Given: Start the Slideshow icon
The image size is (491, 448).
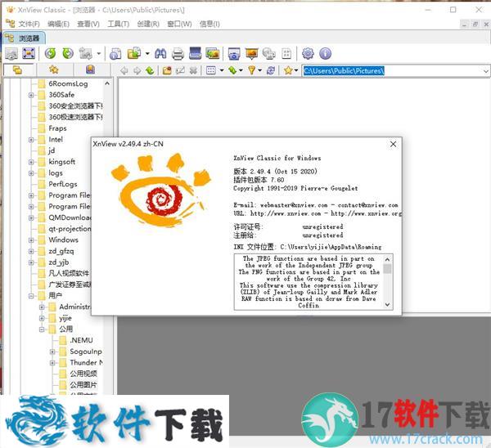Looking at the screenshot, I should pyautogui.click(x=251, y=53).
